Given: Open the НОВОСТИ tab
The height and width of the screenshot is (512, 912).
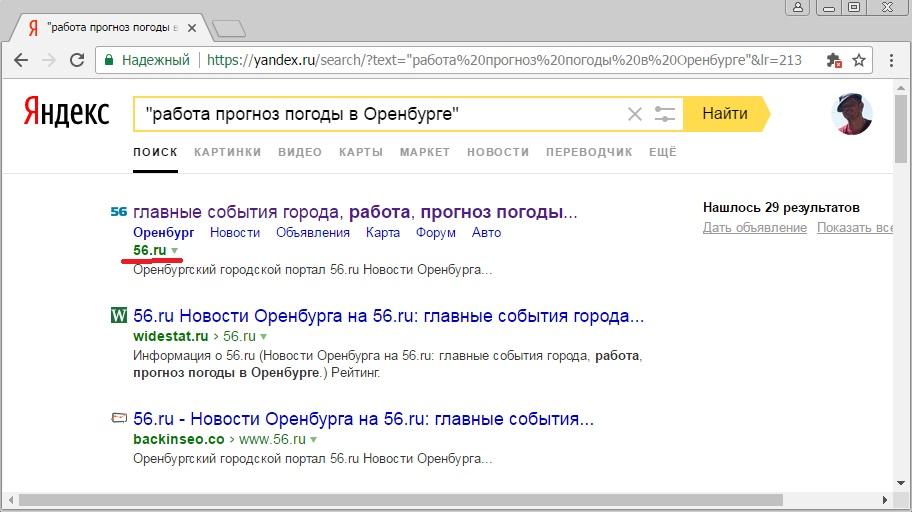Looking at the screenshot, I should pos(498,152).
